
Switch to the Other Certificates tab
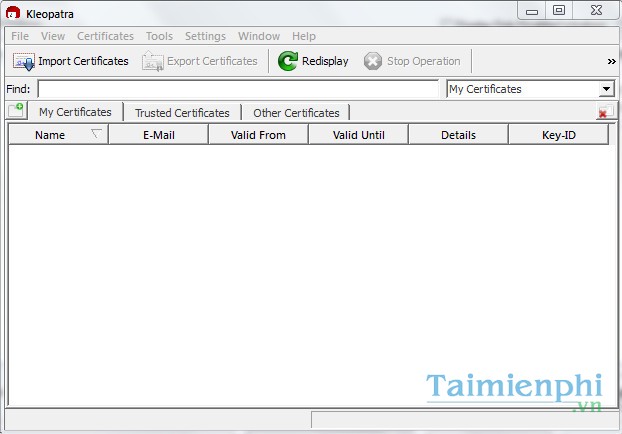[296, 113]
